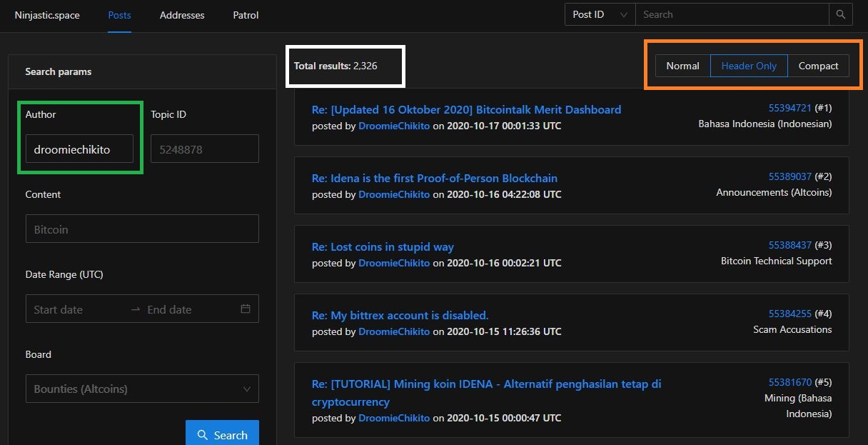This screenshot has height=445, width=868.
Task: Open the Patrol tab
Action: click(246, 15)
